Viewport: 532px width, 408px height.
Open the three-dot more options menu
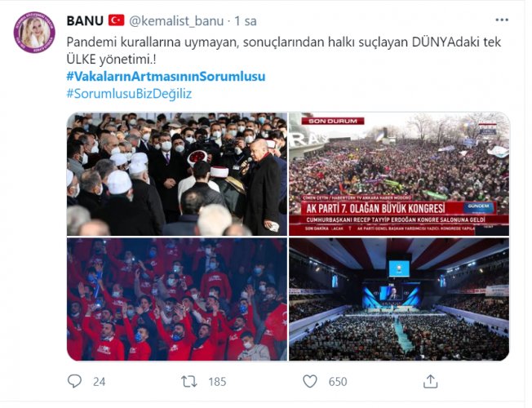coord(502,20)
